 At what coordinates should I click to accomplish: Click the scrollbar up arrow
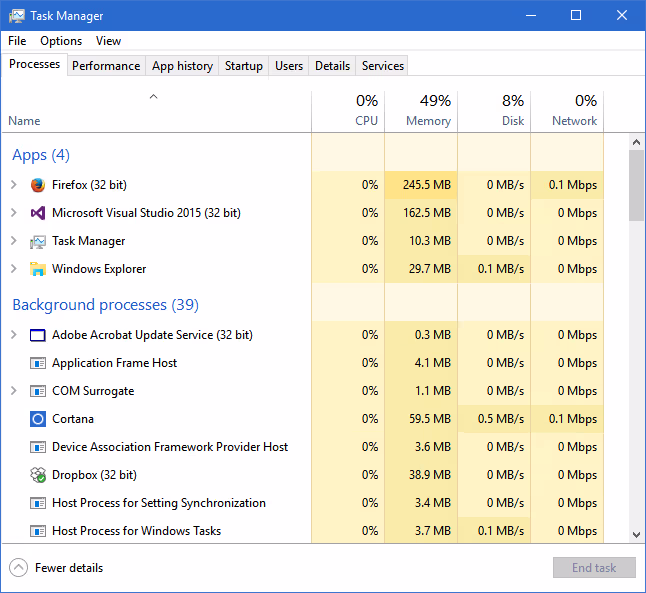(x=637, y=143)
